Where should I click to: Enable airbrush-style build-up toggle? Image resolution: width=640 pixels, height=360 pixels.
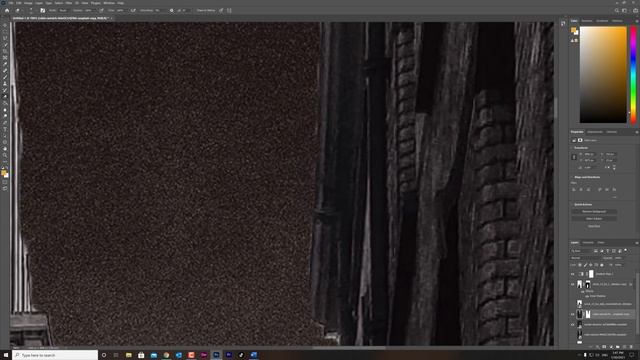pos(133,10)
